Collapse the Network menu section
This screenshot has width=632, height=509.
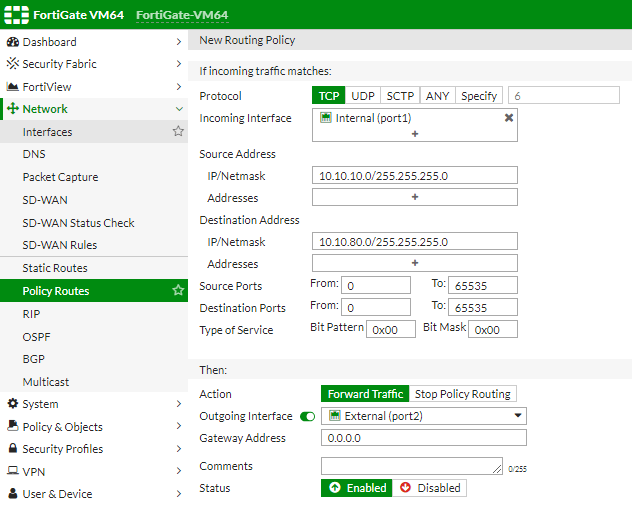click(x=178, y=109)
